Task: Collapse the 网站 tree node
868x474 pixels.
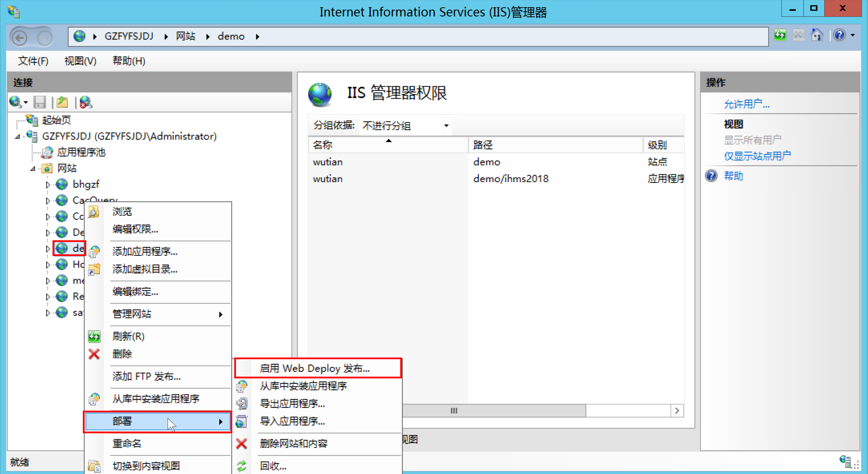Action: 33,168
